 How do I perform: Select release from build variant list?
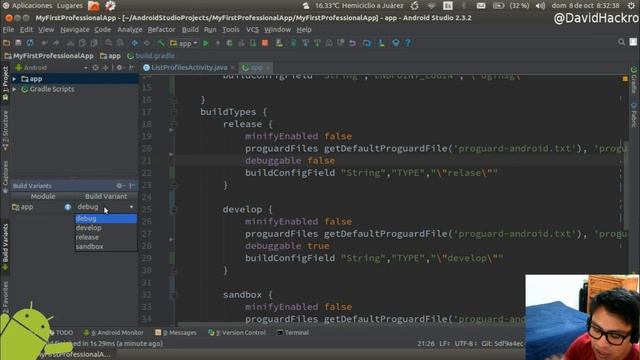(x=87, y=237)
